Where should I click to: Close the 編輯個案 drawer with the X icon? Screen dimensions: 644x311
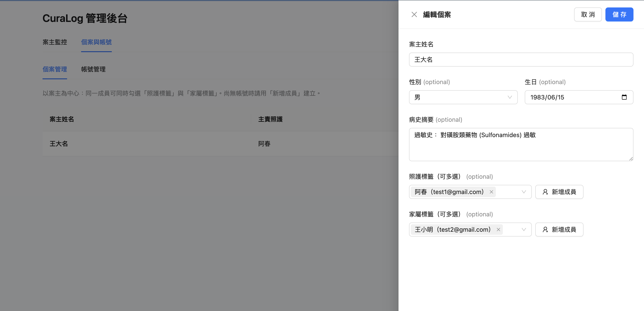click(414, 14)
